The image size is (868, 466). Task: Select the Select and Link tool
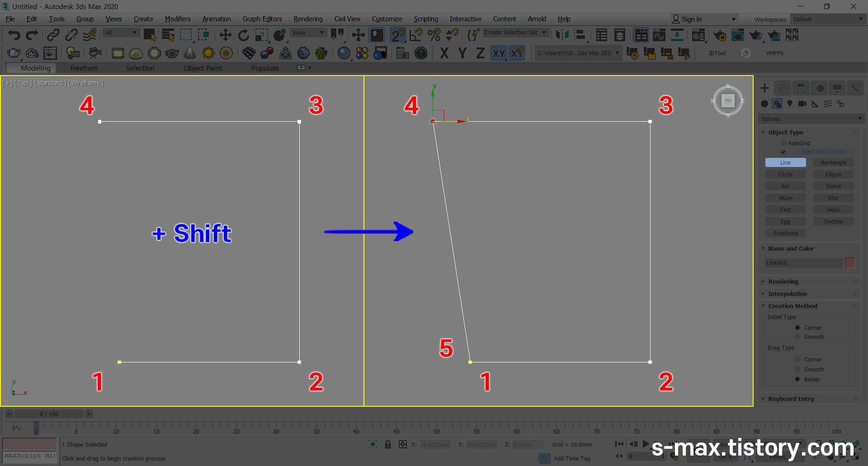click(x=53, y=35)
